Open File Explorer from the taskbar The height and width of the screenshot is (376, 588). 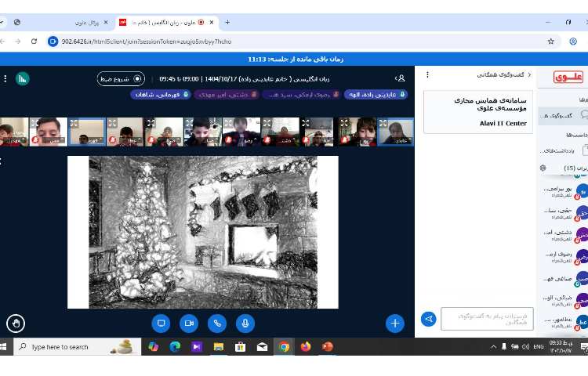click(218, 347)
